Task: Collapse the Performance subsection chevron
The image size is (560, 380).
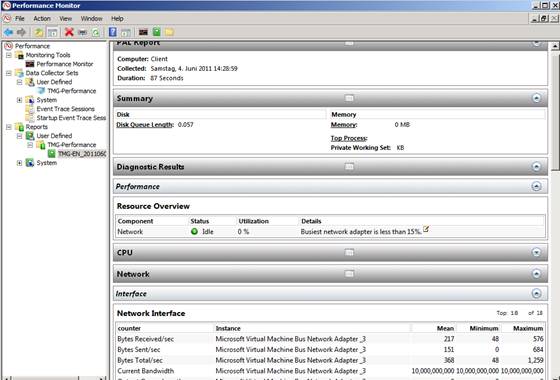Action: click(x=536, y=186)
